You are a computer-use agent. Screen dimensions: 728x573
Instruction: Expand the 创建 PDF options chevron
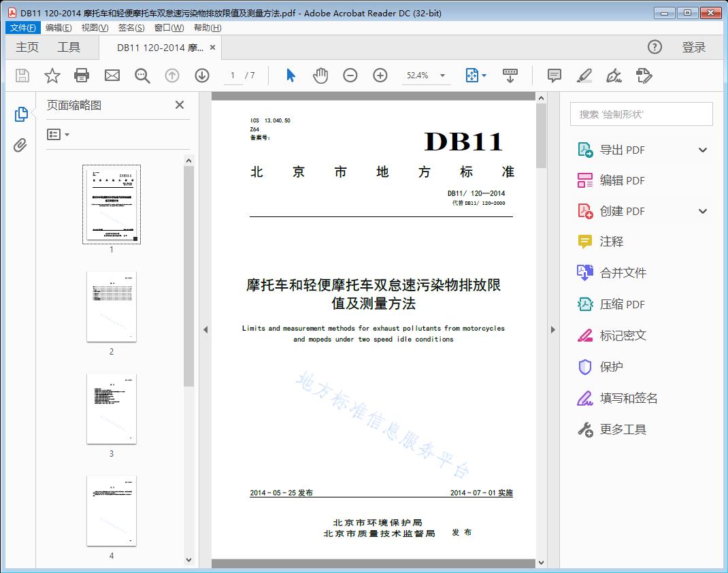coord(702,211)
